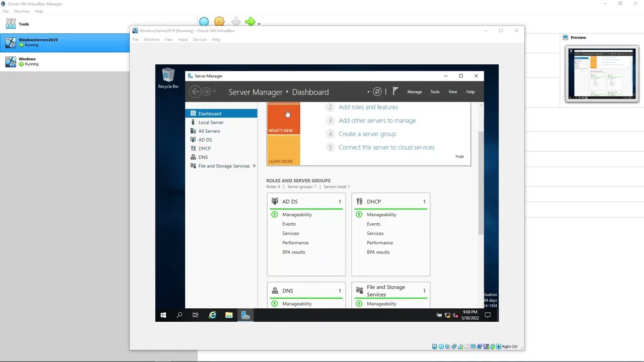Open the guest Windows Start menu
The image size is (644, 362).
tap(163, 315)
